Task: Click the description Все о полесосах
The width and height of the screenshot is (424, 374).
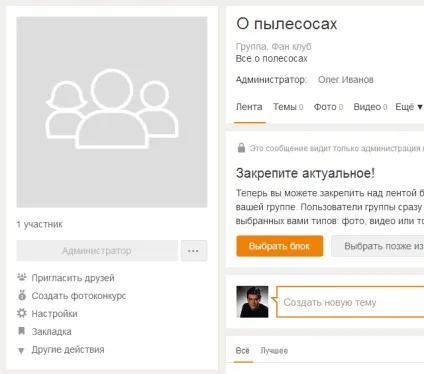Action: (271, 59)
